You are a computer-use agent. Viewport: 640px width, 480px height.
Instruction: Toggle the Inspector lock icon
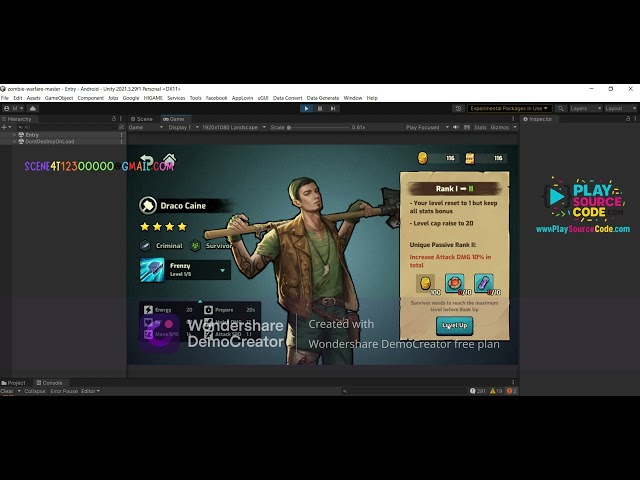point(628,119)
